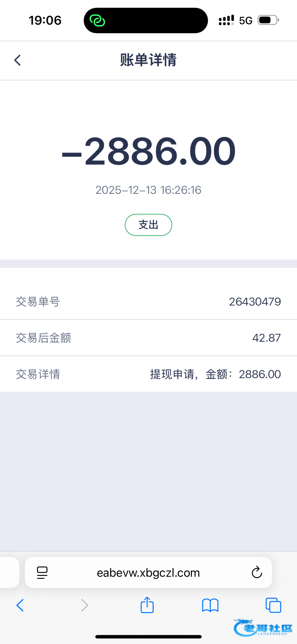
Task: Tap the 账单详情 page title
Action: (x=148, y=60)
